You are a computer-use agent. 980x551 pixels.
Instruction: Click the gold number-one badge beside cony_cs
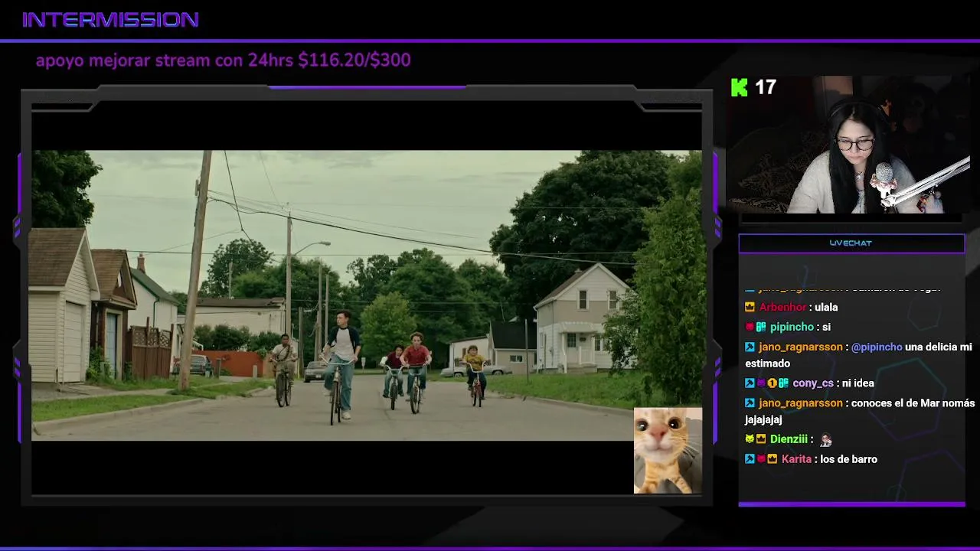click(772, 383)
